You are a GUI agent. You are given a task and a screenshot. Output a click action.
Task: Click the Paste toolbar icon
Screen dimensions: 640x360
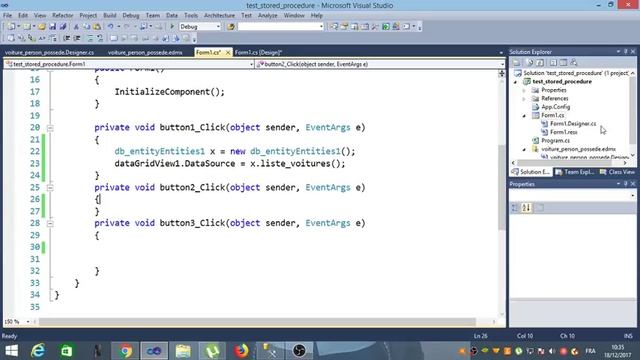(x=97, y=27)
